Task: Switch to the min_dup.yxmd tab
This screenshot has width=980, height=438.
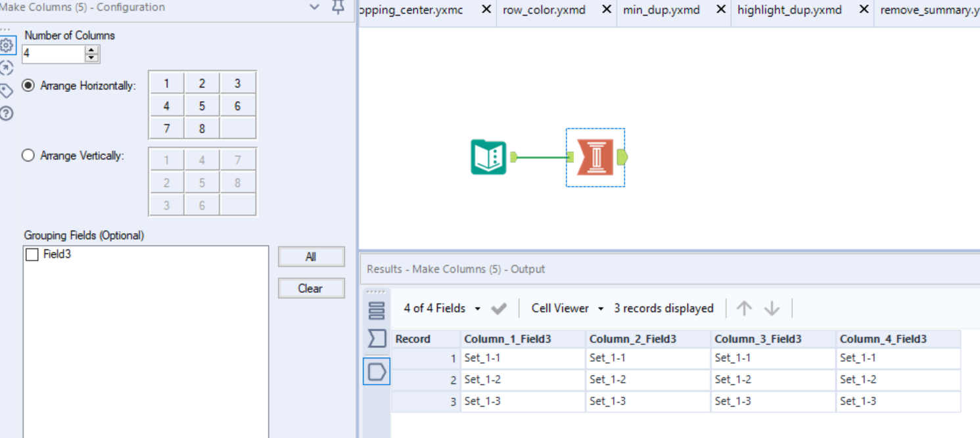Action: tap(661, 10)
